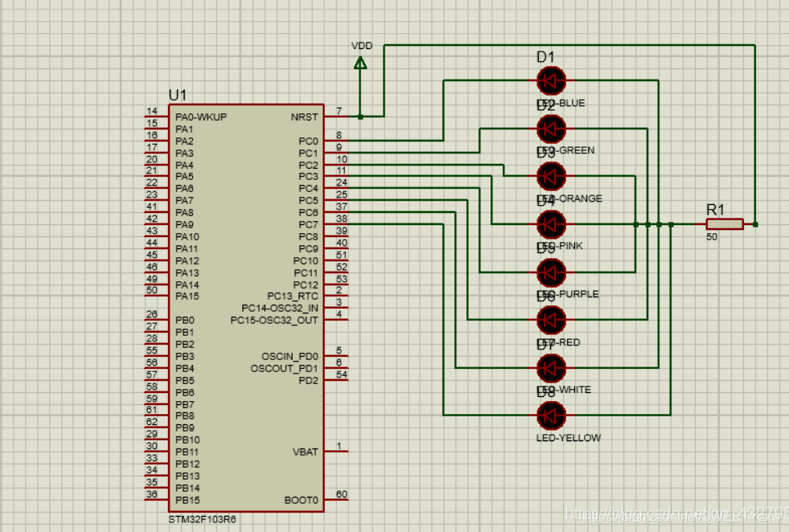The image size is (789, 532).
Task: Click the 'PB15' pin name
Action: tap(187, 501)
